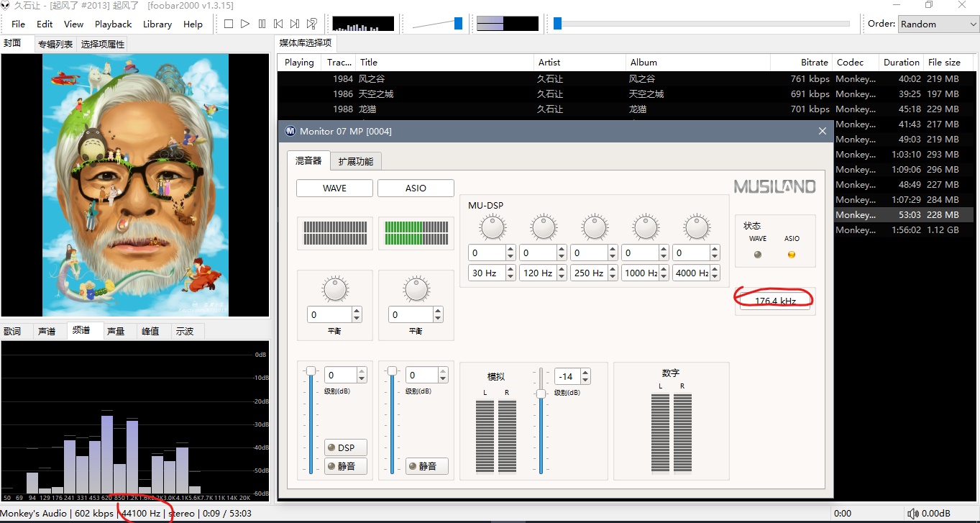Skip to the next track

click(295, 24)
